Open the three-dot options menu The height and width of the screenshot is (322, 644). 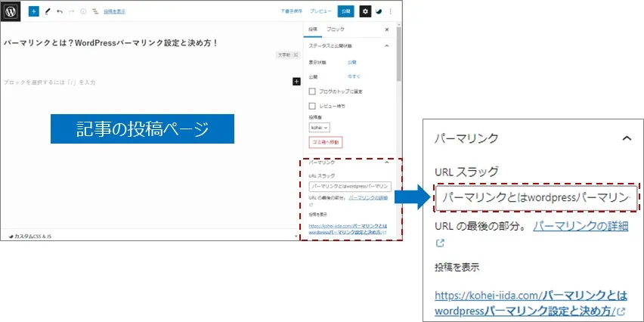(390, 11)
